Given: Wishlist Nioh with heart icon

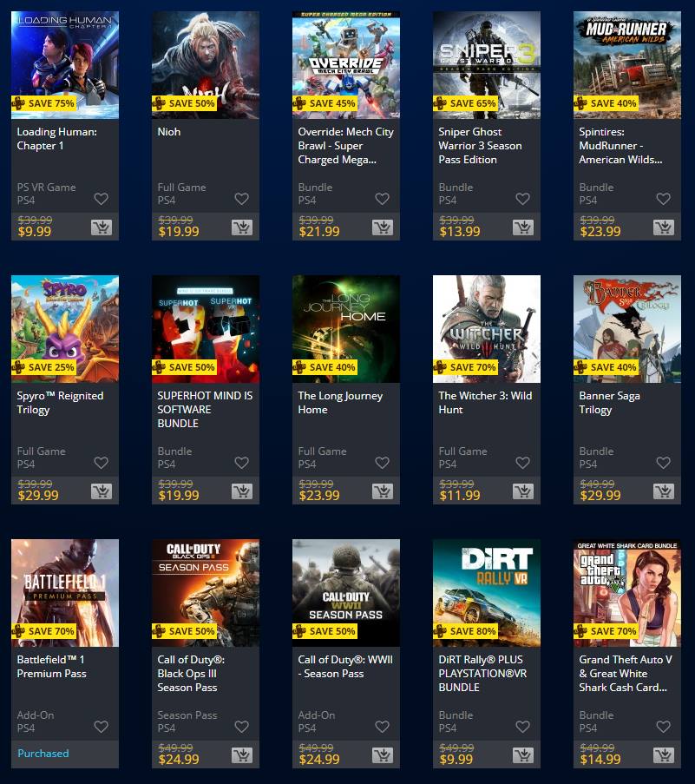Looking at the screenshot, I should [242, 199].
